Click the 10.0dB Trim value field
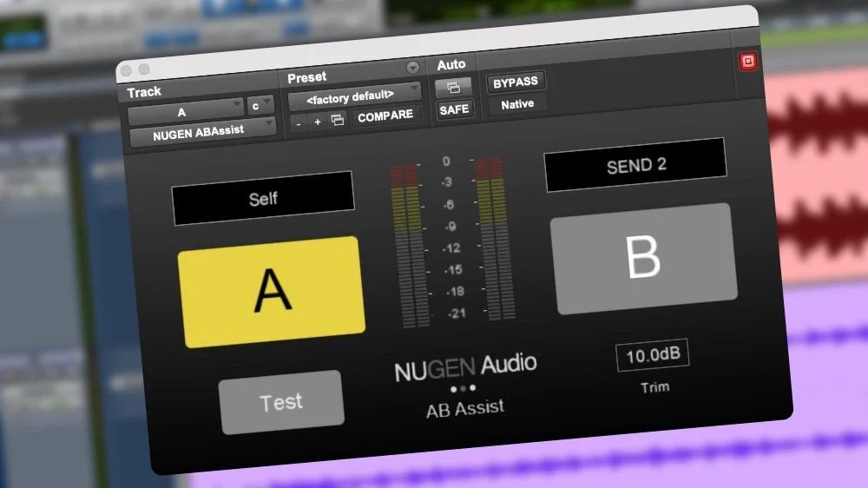Screen dimensions: 868x488 pos(653,354)
